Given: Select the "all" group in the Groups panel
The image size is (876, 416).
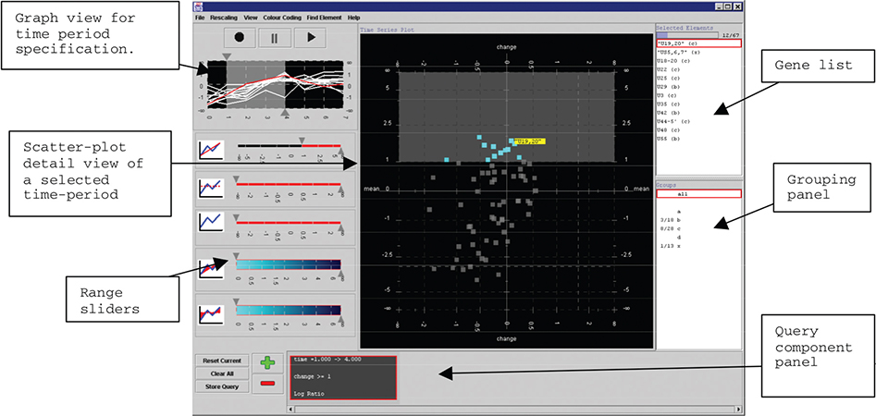Looking at the screenshot, I should point(698,194).
